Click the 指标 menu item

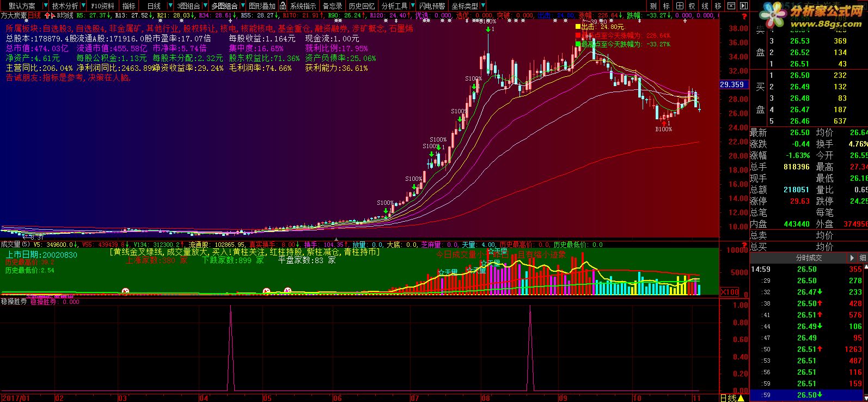[x=129, y=6]
